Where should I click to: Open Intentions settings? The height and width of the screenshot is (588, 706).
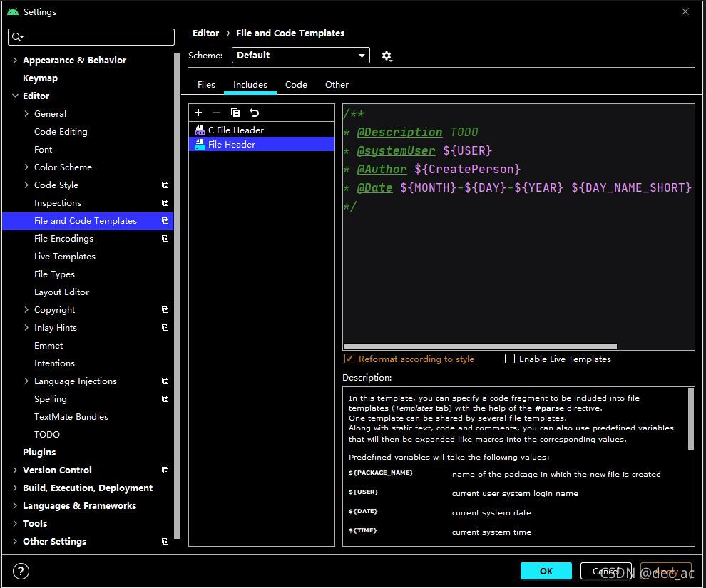point(54,363)
